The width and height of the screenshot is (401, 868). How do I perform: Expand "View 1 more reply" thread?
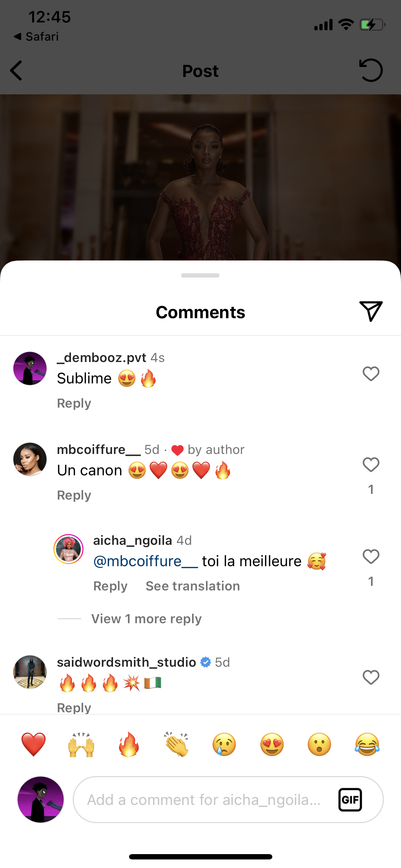[146, 619]
